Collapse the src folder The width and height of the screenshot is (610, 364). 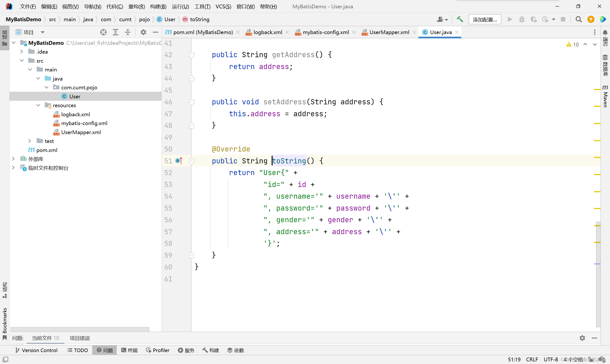pyautogui.click(x=22, y=61)
